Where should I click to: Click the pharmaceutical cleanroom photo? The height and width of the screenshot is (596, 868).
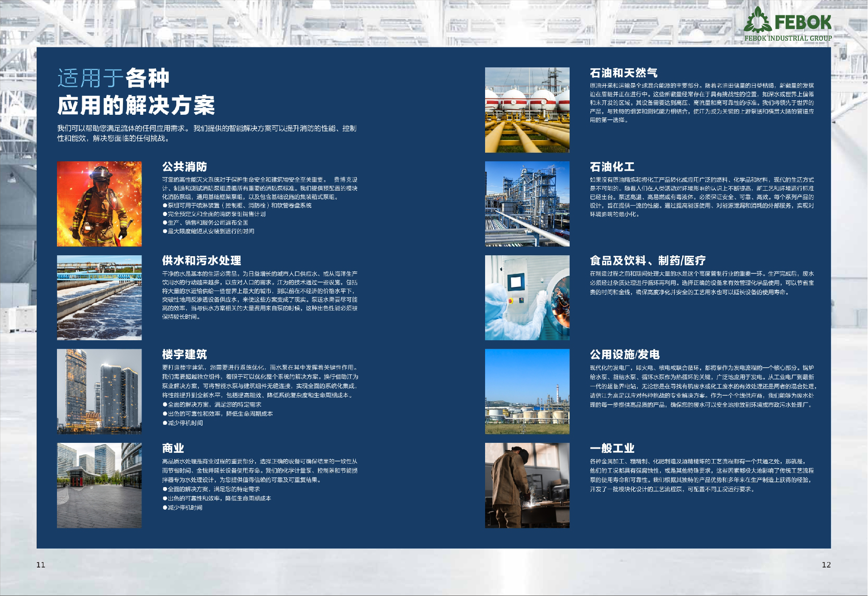click(527, 297)
